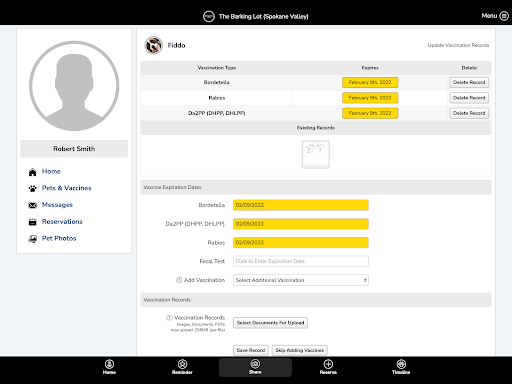Edit the Rabies expiration date field
Screen dimensions: 512x384
(x=301, y=242)
